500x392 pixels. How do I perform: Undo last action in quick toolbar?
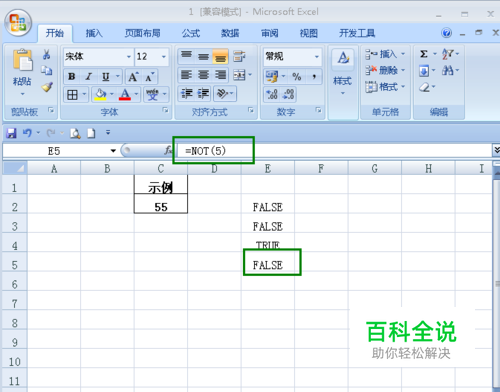pos(27,133)
